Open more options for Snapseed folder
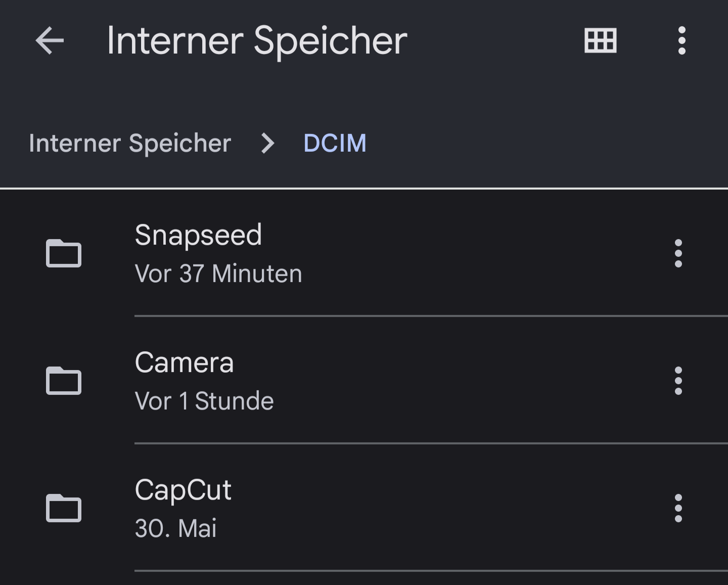The image size is (728, 585). (x=678, y=253)
